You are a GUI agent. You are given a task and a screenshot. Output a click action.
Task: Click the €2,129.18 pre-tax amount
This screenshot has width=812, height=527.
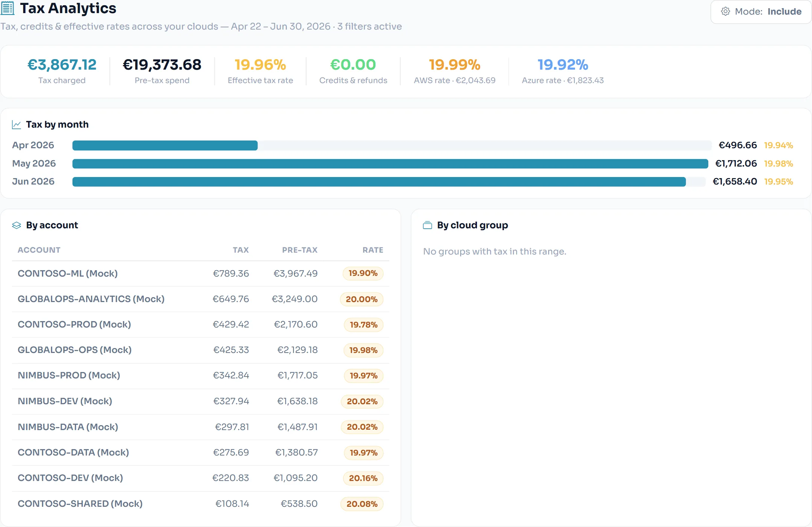click(297, 350)
